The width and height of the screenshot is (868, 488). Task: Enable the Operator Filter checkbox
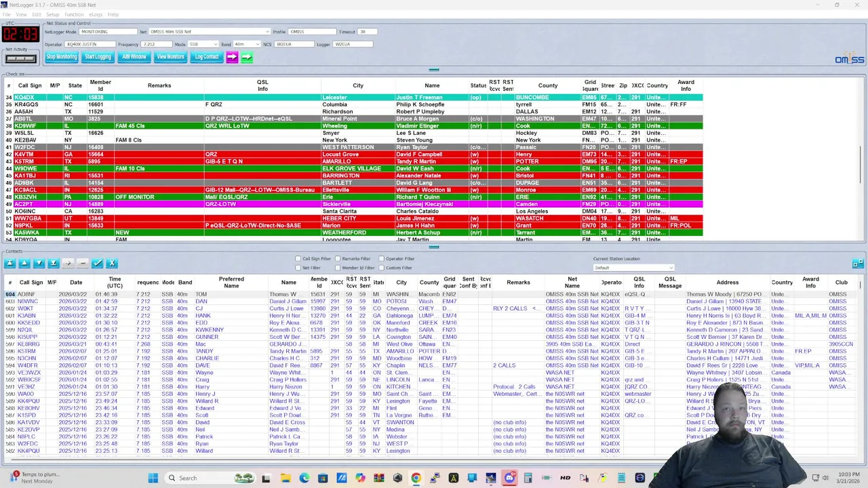tap(381, 258)
